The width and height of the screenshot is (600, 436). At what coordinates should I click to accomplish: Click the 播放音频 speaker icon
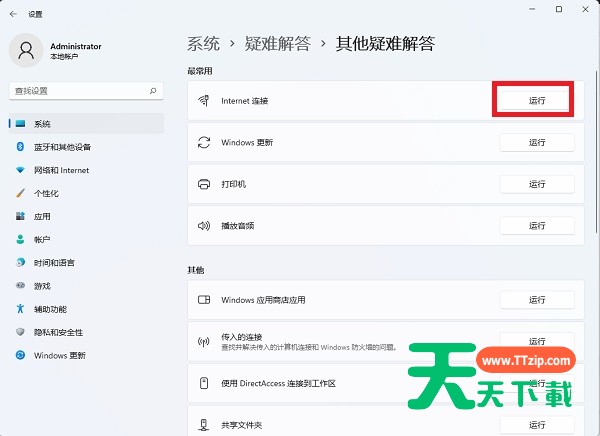tap(204, 226)
